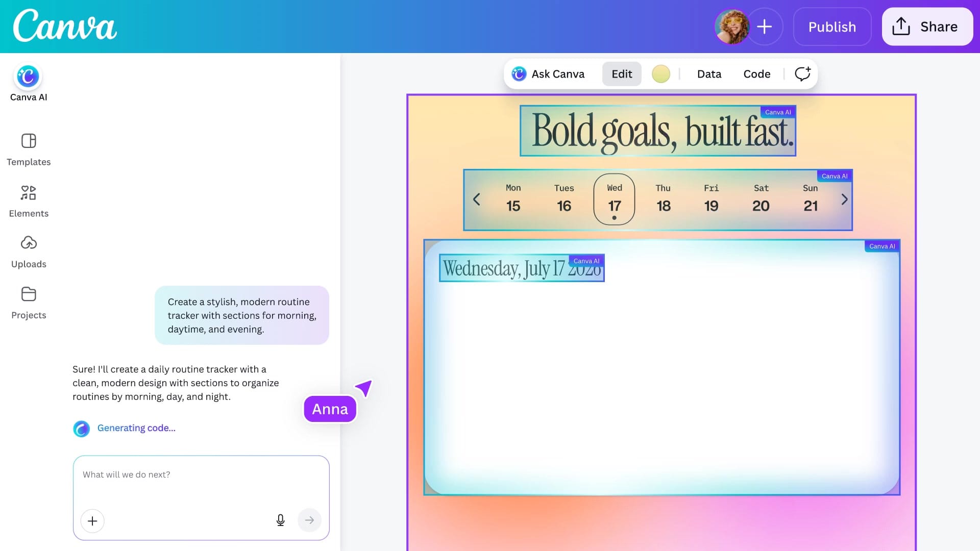Image resolution: width=980 pixels, height=551 pixels.
Task: Click the send arrow in prompt box
Action: 309,520
